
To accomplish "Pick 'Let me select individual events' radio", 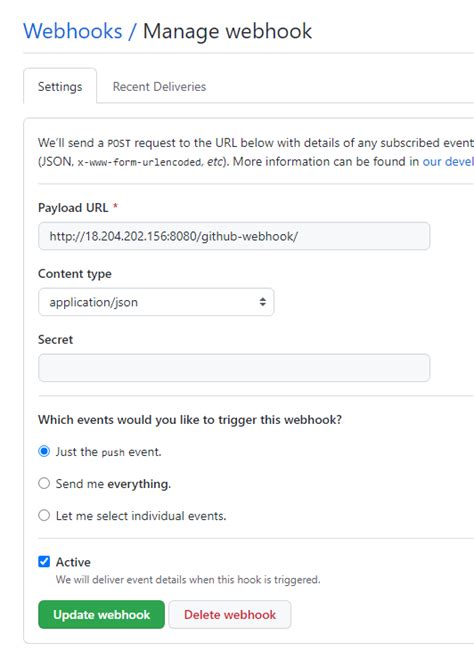I will [x=44, y=515].
